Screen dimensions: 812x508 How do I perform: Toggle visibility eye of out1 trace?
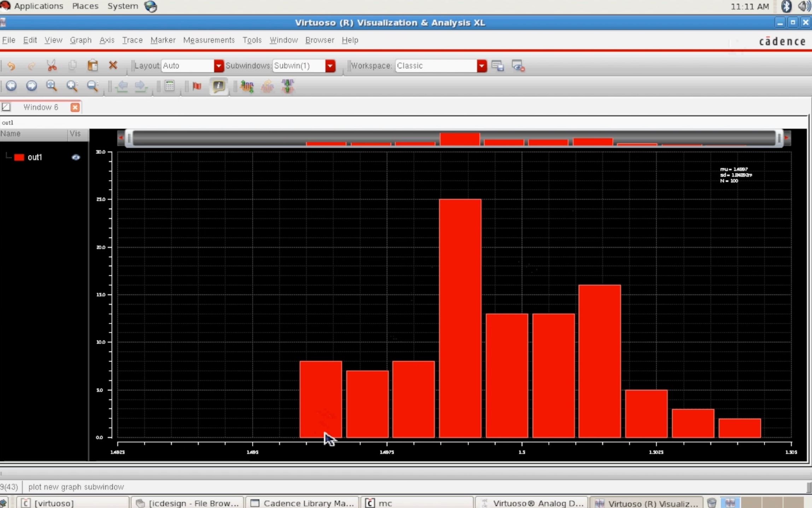[x=76, y=157]
